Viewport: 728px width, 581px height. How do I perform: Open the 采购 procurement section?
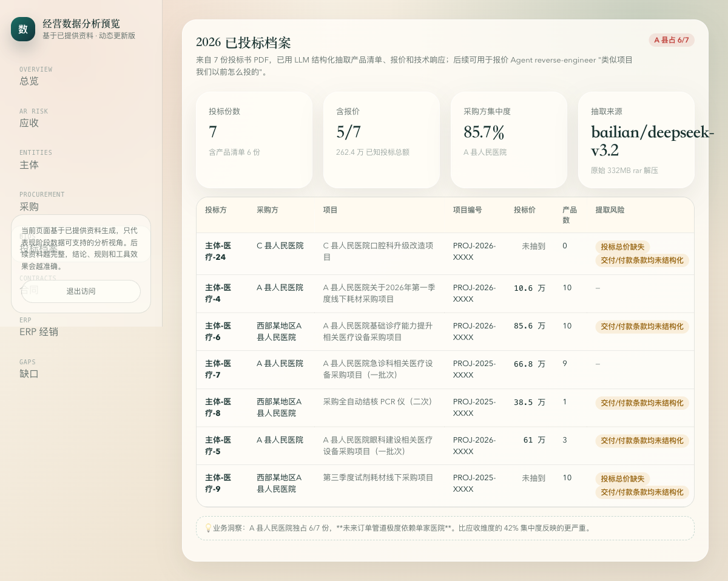(x=29, y=206)
